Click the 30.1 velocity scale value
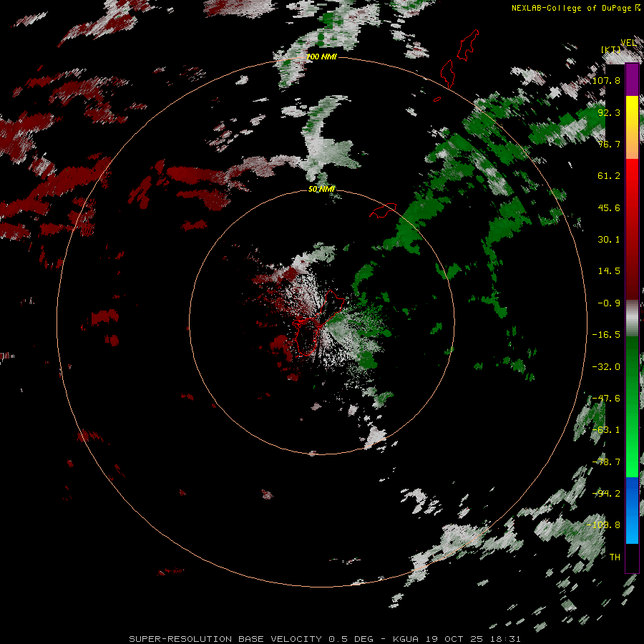Image resolution: width=644 pixels, height=644 pixels. tap(609, 240)
